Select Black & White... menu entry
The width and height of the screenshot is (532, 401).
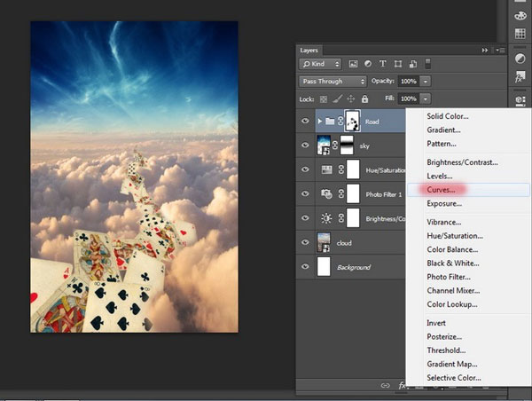coord(453,263)
